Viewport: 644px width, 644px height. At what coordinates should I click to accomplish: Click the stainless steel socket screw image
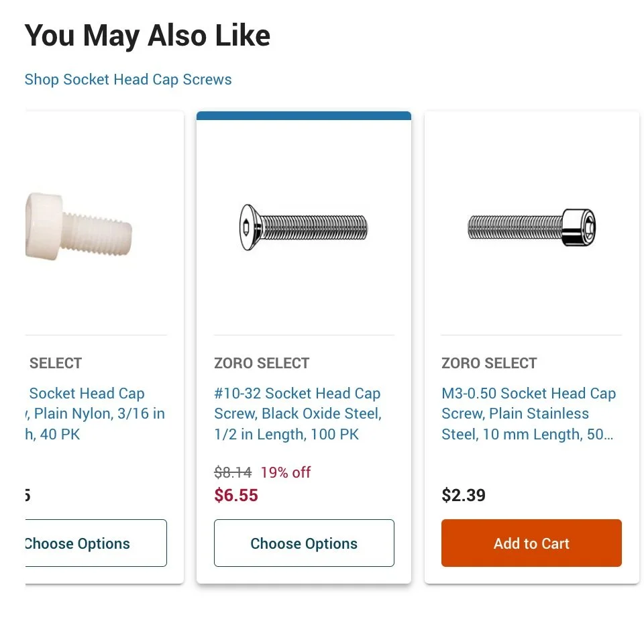(531, 227)
